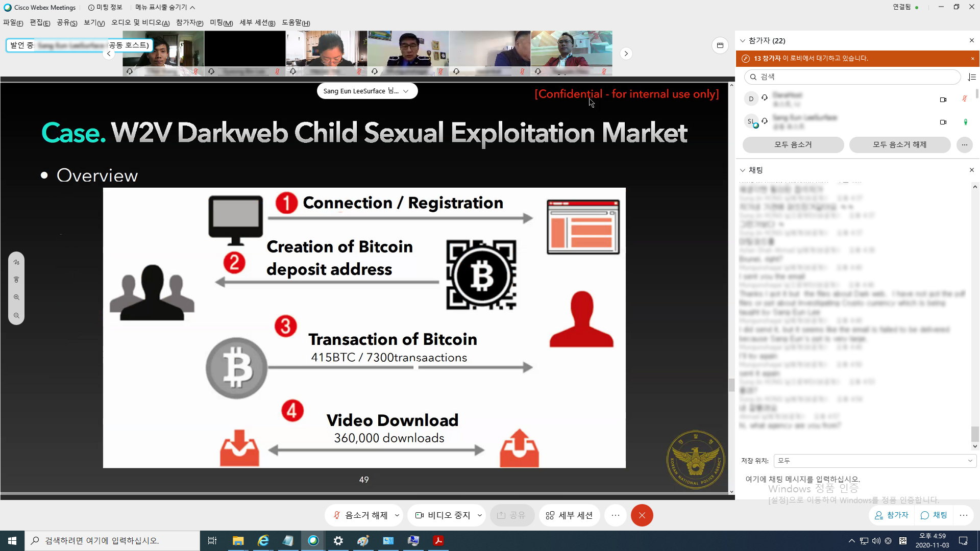Toggle the chat panel button
The image size is (980, 551).
(934, 515)
